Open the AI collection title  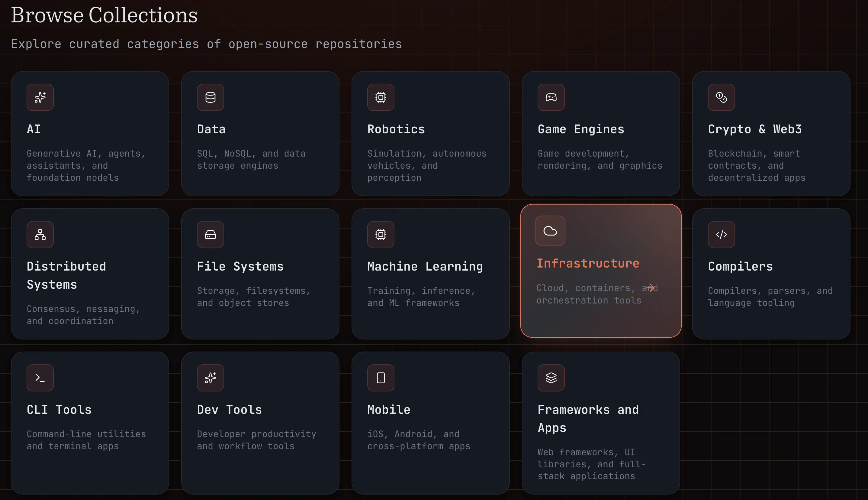tap(34, 129)
